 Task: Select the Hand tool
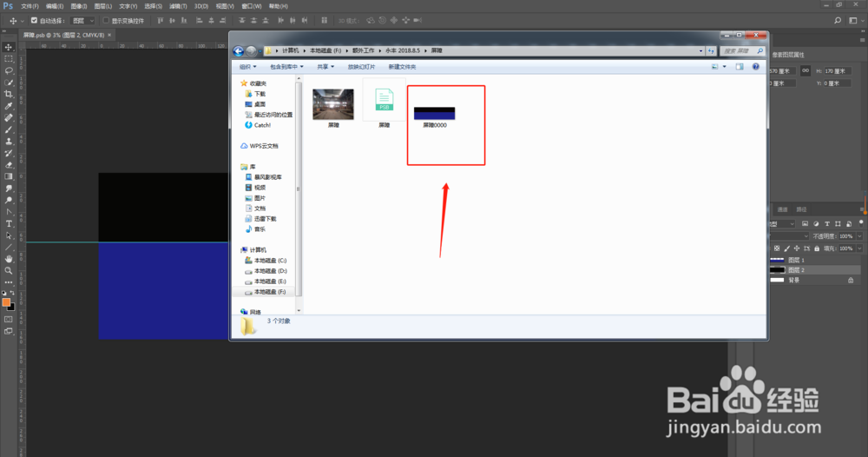pos(9,259)
